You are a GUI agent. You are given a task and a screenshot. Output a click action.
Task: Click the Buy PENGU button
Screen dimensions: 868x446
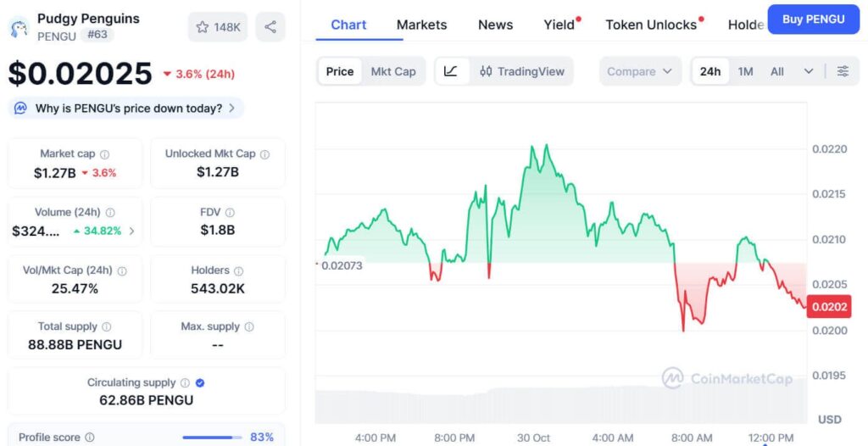[813, 19]
